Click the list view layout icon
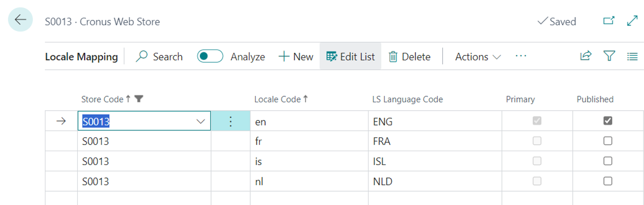The height and width of the screenshot is (205, 644). tap(632, 56)
